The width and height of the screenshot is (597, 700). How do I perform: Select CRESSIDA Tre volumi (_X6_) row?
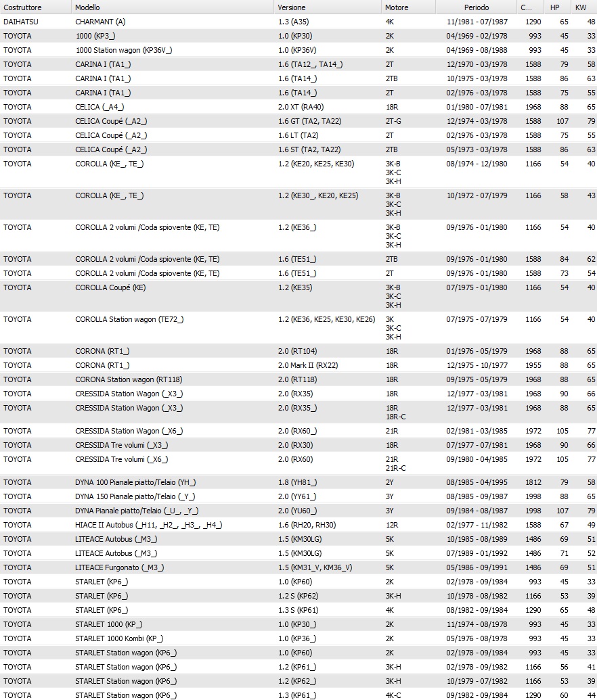[x=298, y=463]
